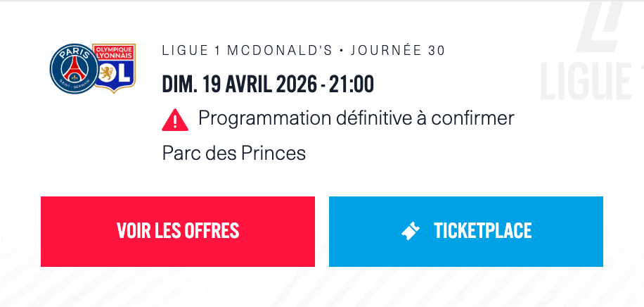Click the word "PARIS" in the PSG crest
This screenshot has width=644, height=307.
(73, 54)
